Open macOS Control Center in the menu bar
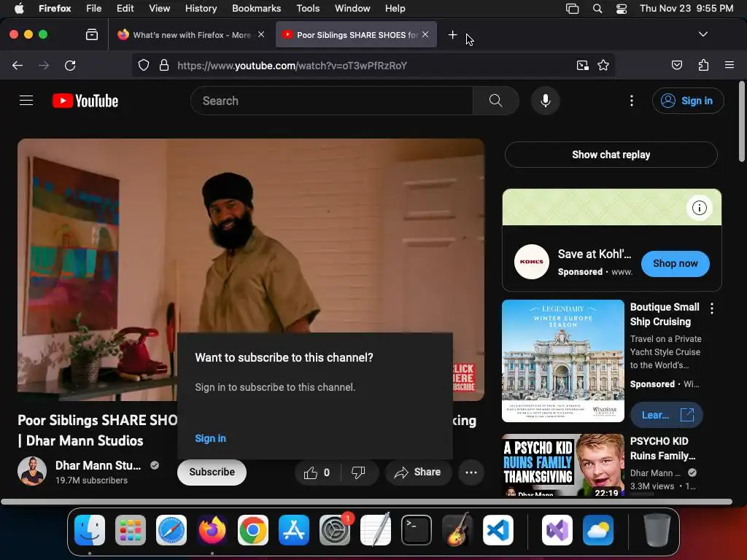Viewport: 747px width, 560px height. (622, 9)
